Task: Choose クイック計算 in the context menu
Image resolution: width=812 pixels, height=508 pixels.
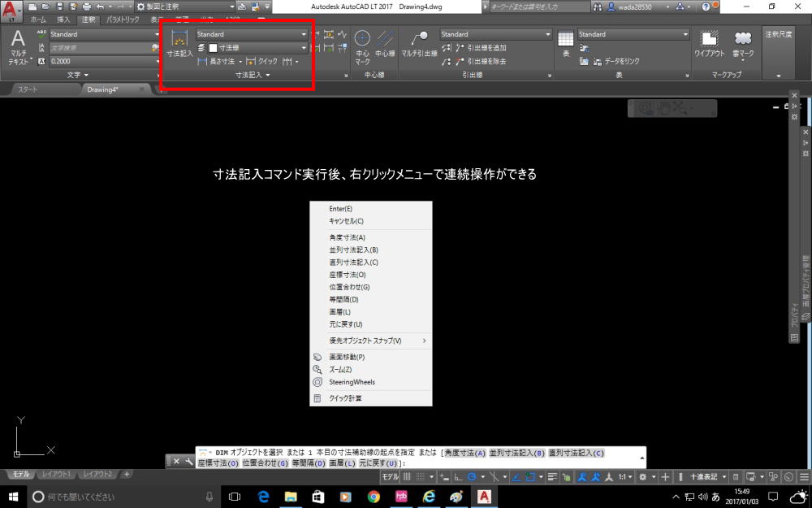Action: point(371,398)
